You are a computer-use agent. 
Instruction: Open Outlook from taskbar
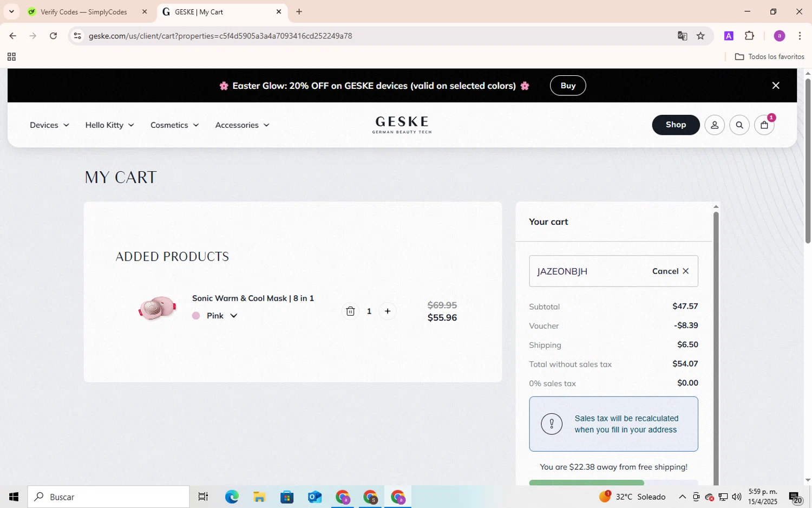315,497
